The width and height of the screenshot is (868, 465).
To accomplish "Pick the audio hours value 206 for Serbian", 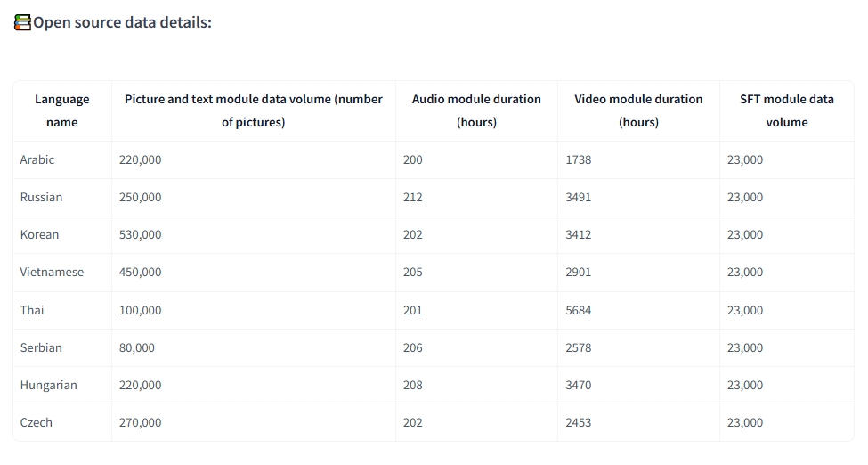I will (413, 347).
